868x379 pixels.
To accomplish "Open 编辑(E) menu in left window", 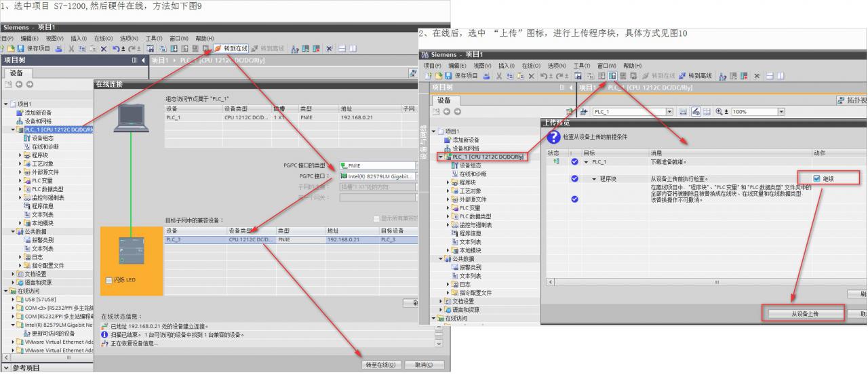I will tap(31, 38).
